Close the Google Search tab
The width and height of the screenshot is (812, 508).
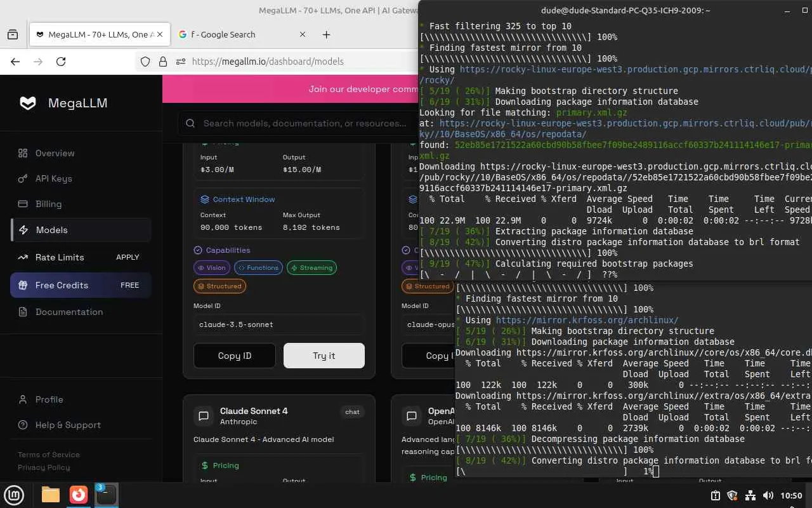click(x=302, y=35)
